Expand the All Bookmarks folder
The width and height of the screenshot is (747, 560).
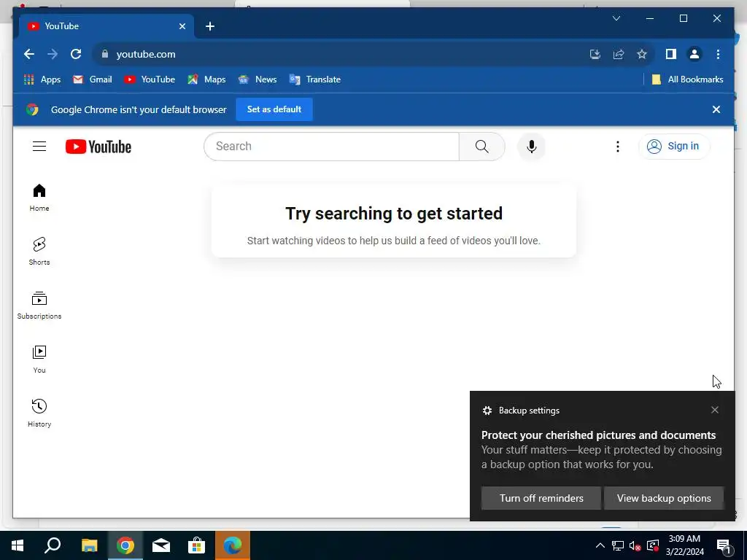coord(687,79)
